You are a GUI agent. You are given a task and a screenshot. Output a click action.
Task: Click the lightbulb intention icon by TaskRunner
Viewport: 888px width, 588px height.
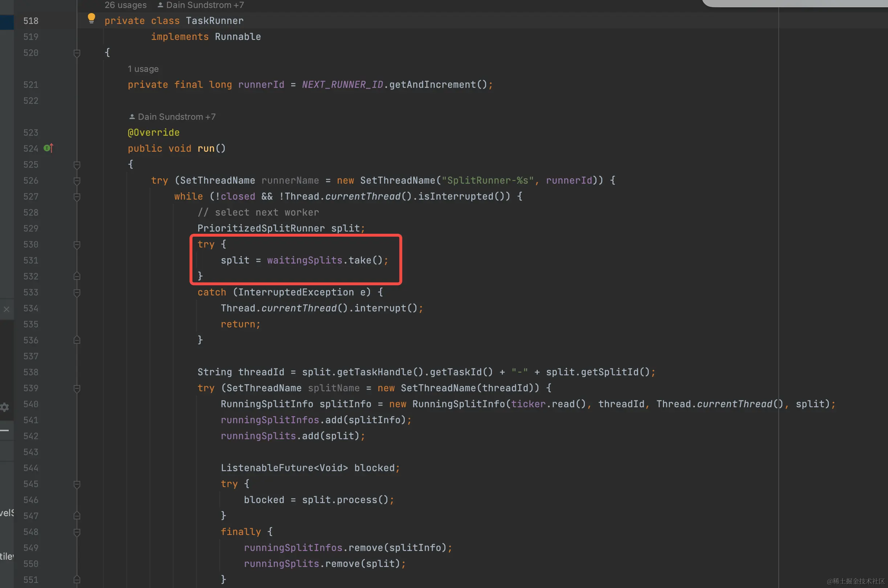click(x=91, y=19)
